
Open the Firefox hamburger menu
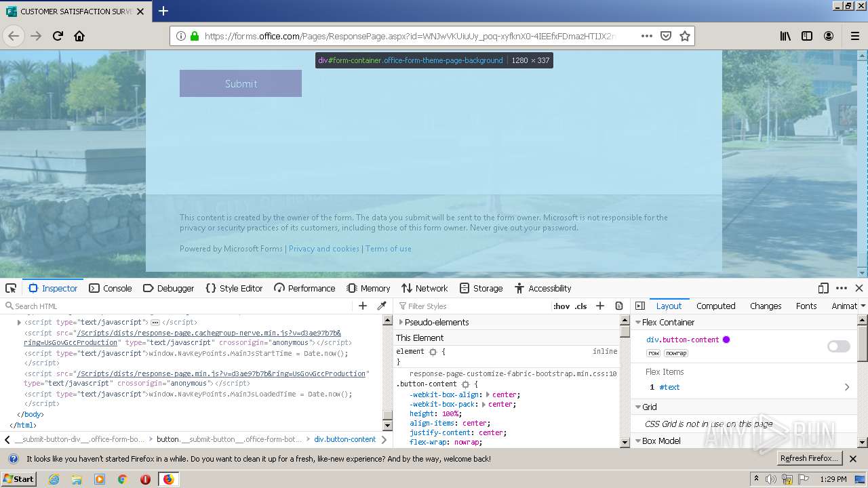tap(854, 36)
